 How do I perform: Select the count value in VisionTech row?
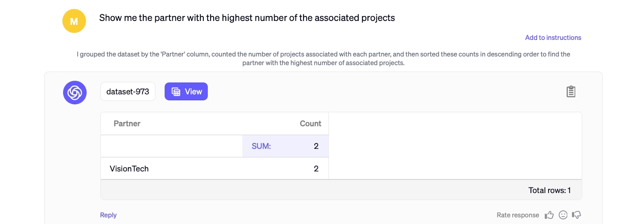click(x=316, y=169)
